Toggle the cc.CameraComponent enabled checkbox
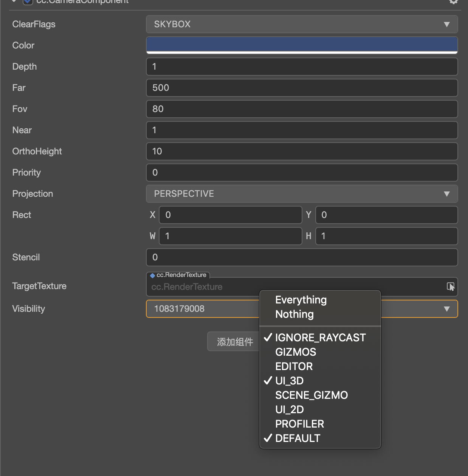Viewport: 468px width, 476px height. [28, 2]
